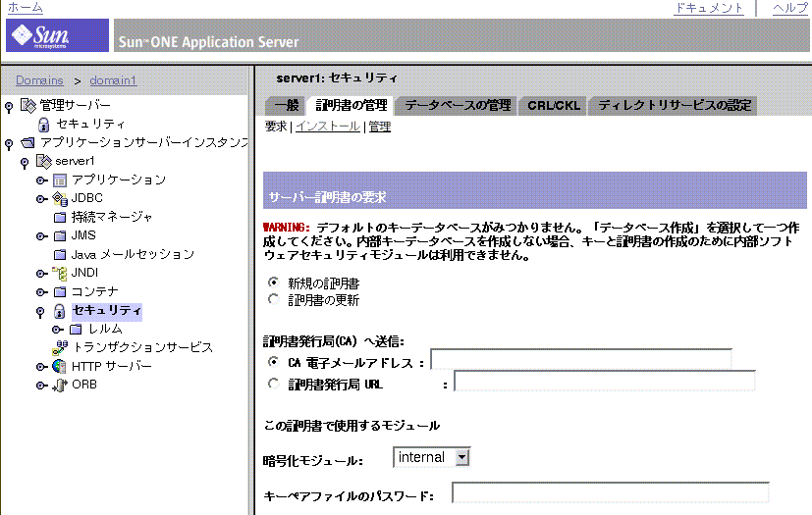This screenshot has width=812, height=515.
Task: Click the トランザクションサービス icon
Action: pos(60,347)
